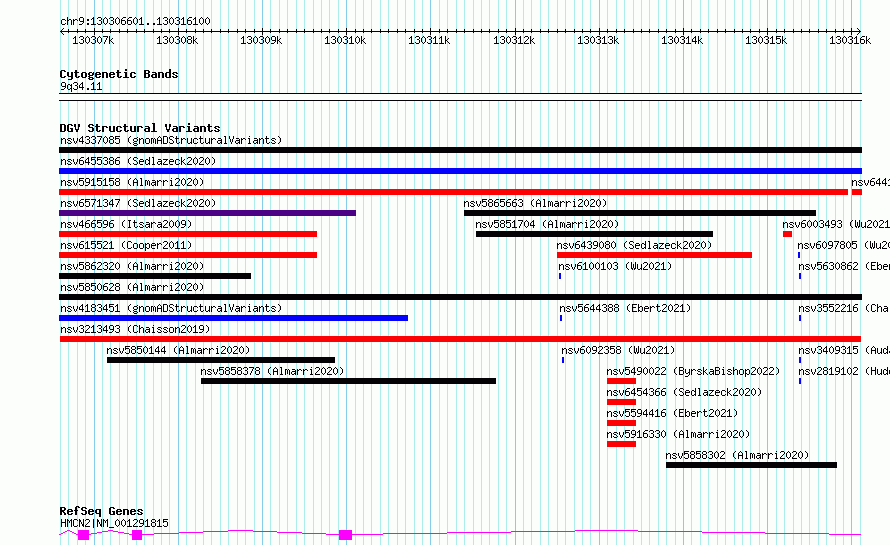Select the red nsv5594416 variant bar
The width and height of the screenshot is (890, 545).
tap(622, 423)
